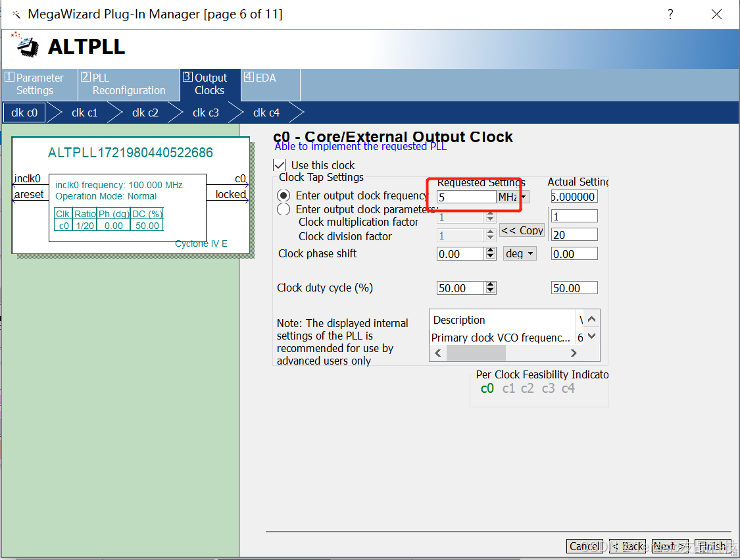
Task: Open the clk c1 sub-page
Action: (x=84, y=113)
